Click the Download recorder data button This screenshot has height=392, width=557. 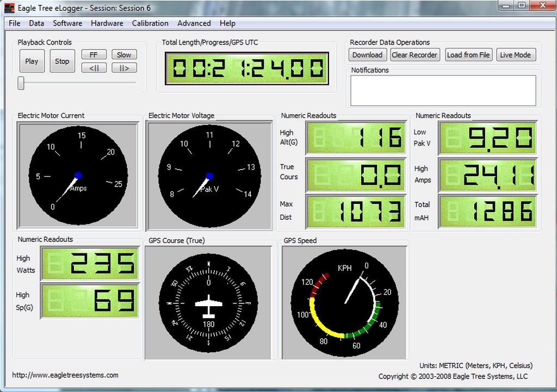point(367,55)
